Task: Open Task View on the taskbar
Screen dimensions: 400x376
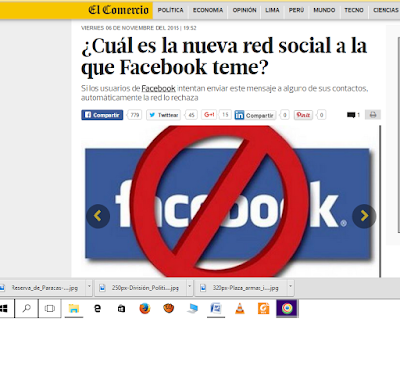Action: pyautogui.click(x=49, y=309)
